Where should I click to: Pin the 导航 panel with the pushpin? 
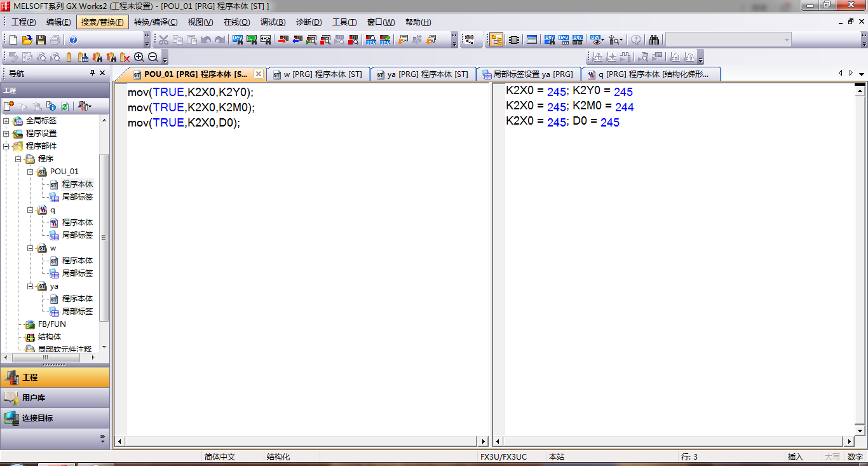(92, 73)
